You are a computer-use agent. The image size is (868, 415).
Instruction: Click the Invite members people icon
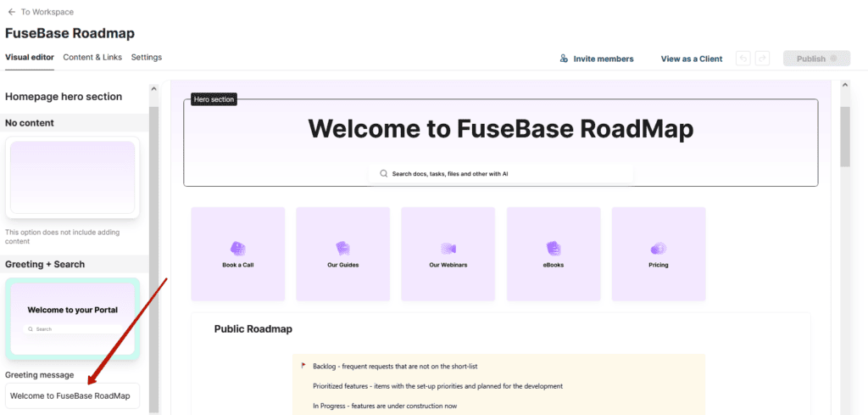point(564,59)
